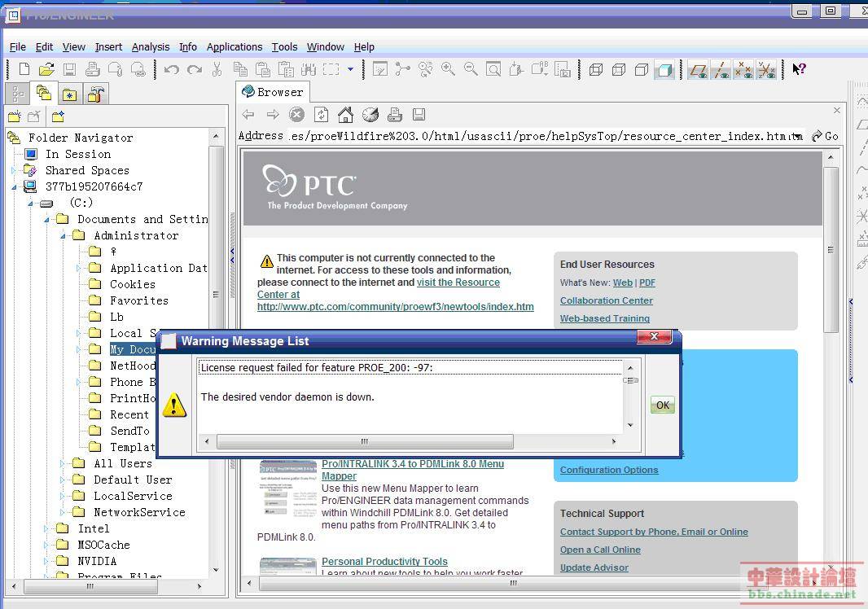Open the paste options dropdown arrow
868x609 pixels.
350,69
